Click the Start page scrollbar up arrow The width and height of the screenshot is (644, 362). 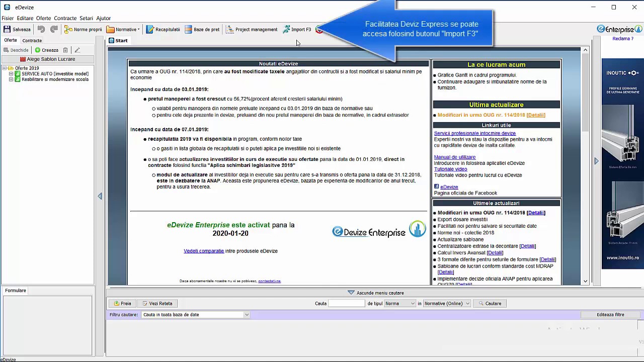[x=585, y=50]
